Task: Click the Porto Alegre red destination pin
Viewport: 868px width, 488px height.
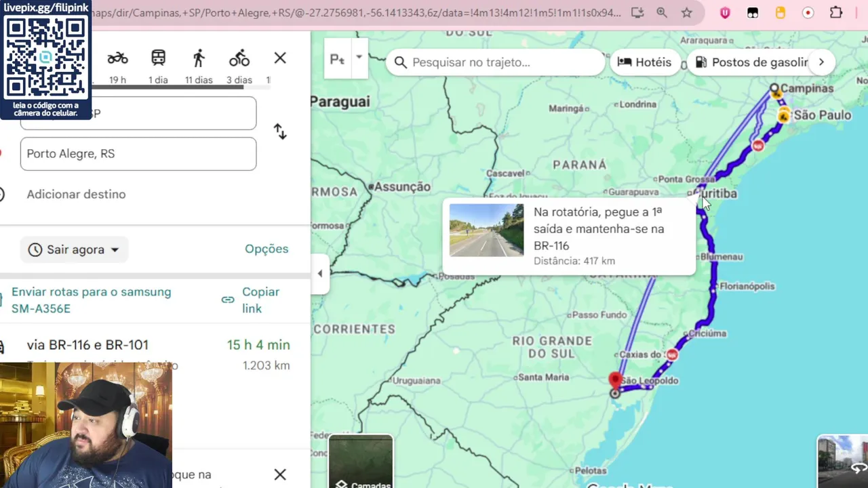Action: click(615, 381)
